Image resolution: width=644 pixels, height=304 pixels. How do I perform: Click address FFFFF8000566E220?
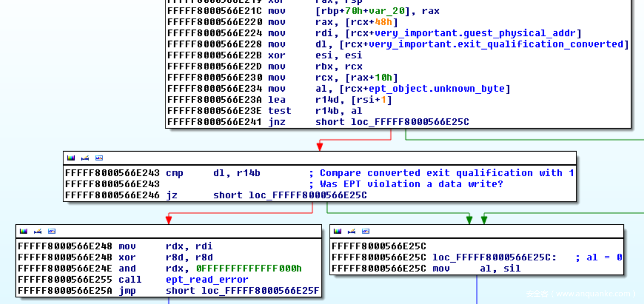pos(214,22)
